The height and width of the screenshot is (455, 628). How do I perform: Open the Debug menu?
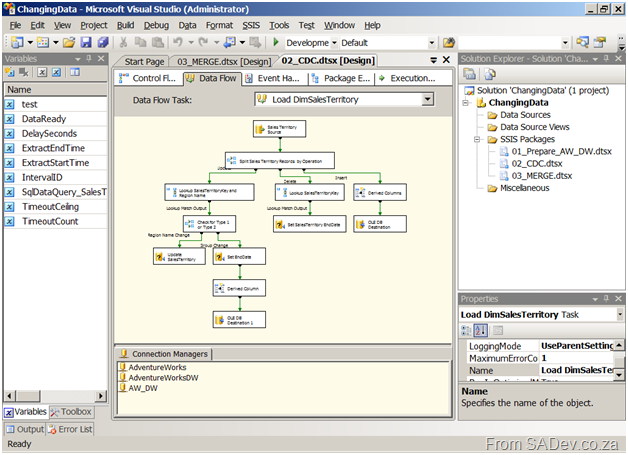(156, 25)
